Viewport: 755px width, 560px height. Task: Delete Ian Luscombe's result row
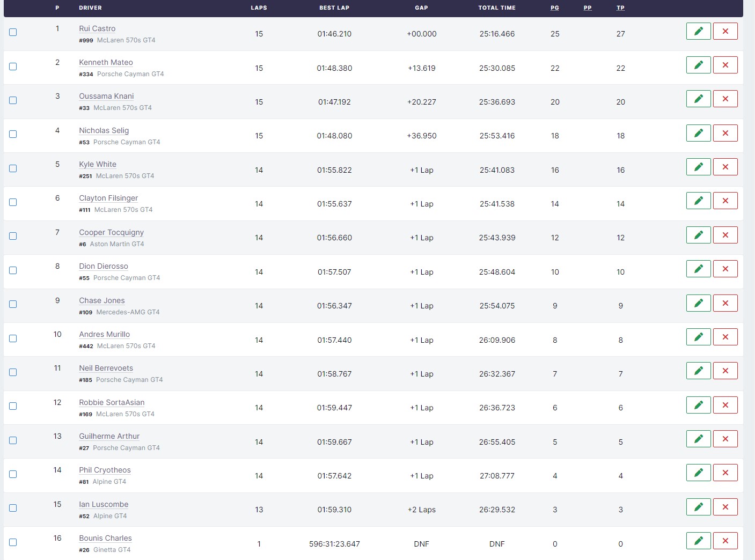725,507
